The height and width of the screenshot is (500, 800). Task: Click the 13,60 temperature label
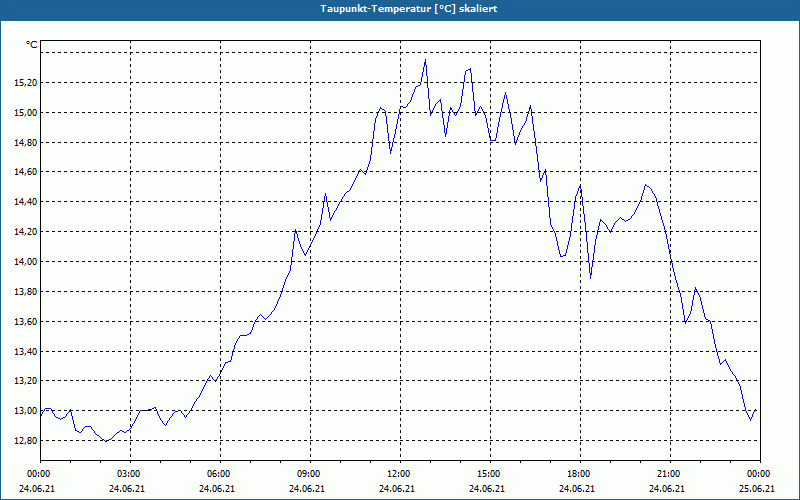(x=26, y=321)
